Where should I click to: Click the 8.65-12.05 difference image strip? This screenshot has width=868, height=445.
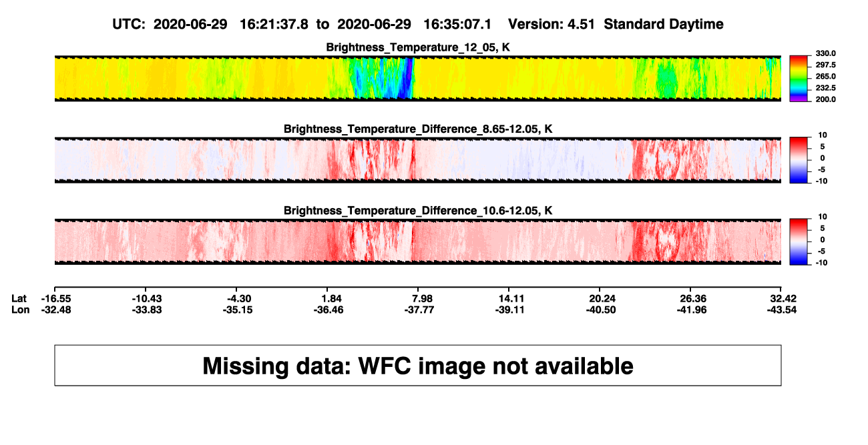point(417,160)
